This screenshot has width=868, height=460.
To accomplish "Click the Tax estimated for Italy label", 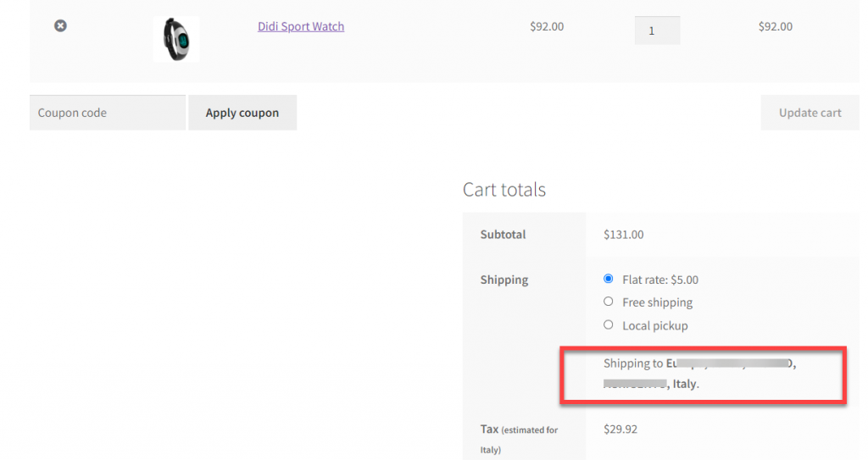I will [519, 439].
